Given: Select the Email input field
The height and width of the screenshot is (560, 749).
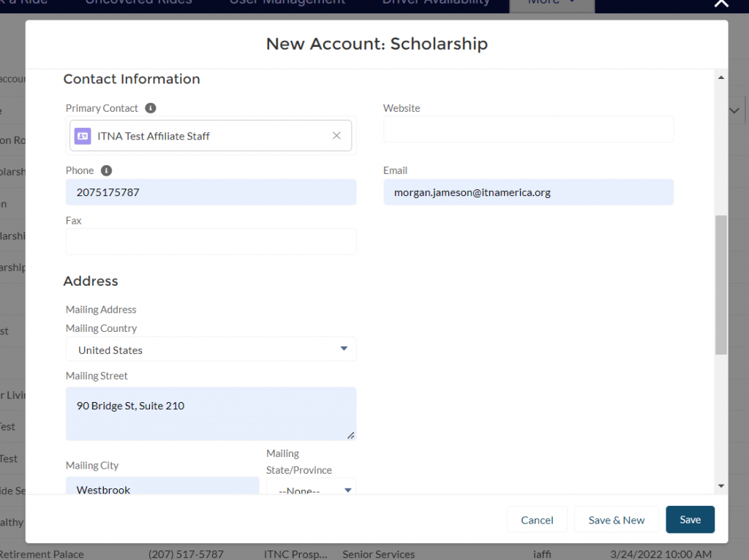Looking at the screenshot, I should 528,192.
